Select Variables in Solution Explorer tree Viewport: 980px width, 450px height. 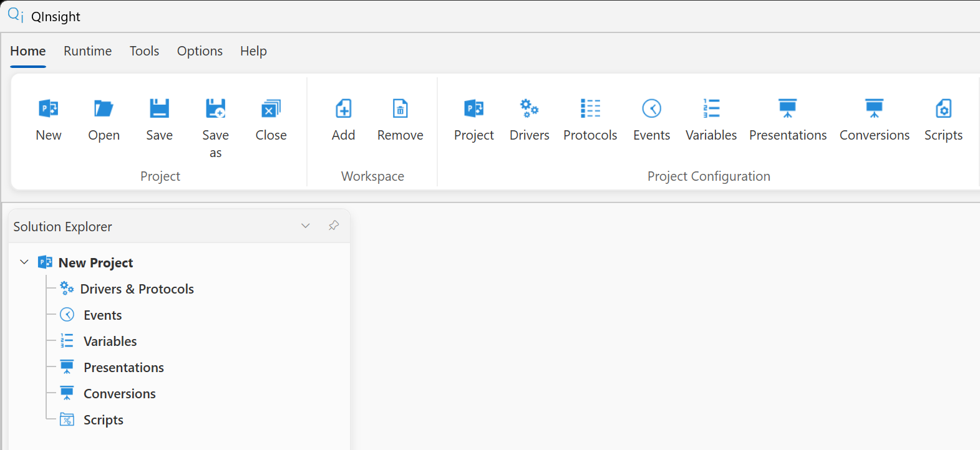coord(110,342)
